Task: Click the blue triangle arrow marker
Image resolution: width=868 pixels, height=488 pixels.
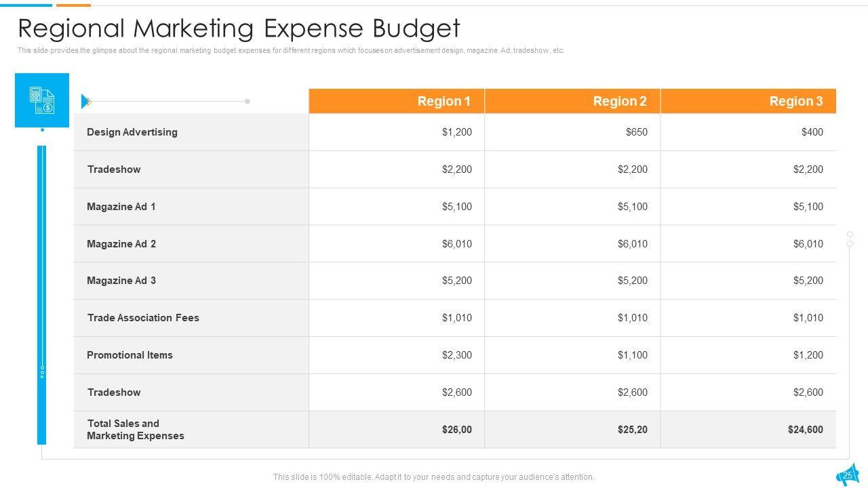Action: coord(85,102)
